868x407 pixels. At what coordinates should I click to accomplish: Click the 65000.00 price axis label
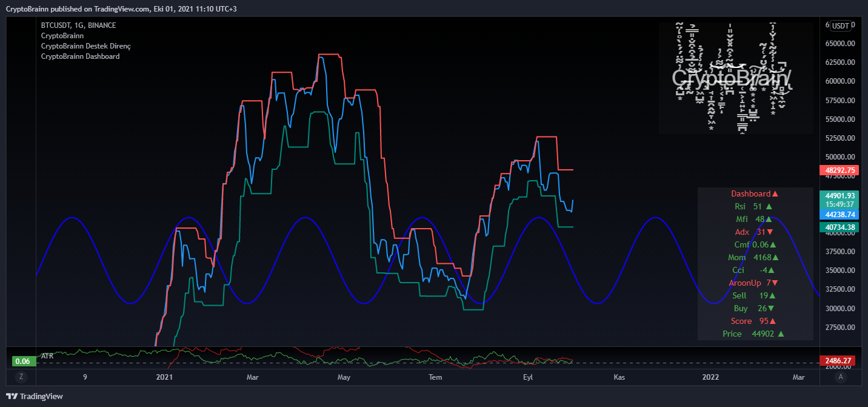(x=840, y=44)
